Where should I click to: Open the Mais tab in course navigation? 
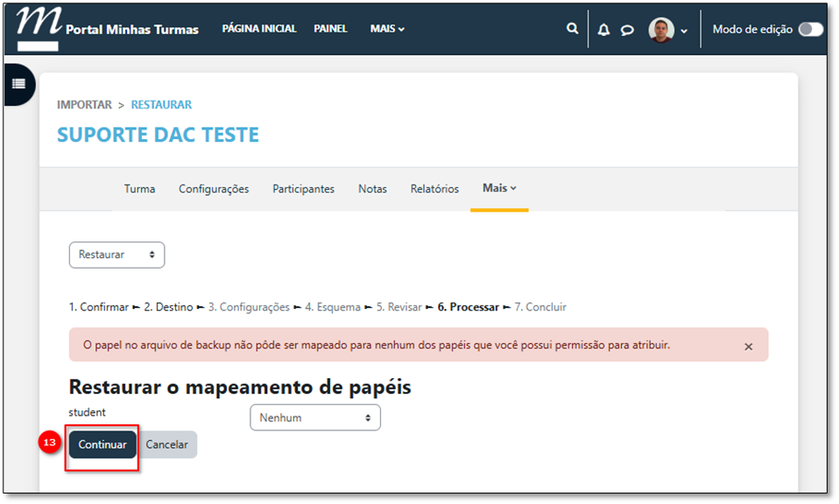(x=499, y=188)
